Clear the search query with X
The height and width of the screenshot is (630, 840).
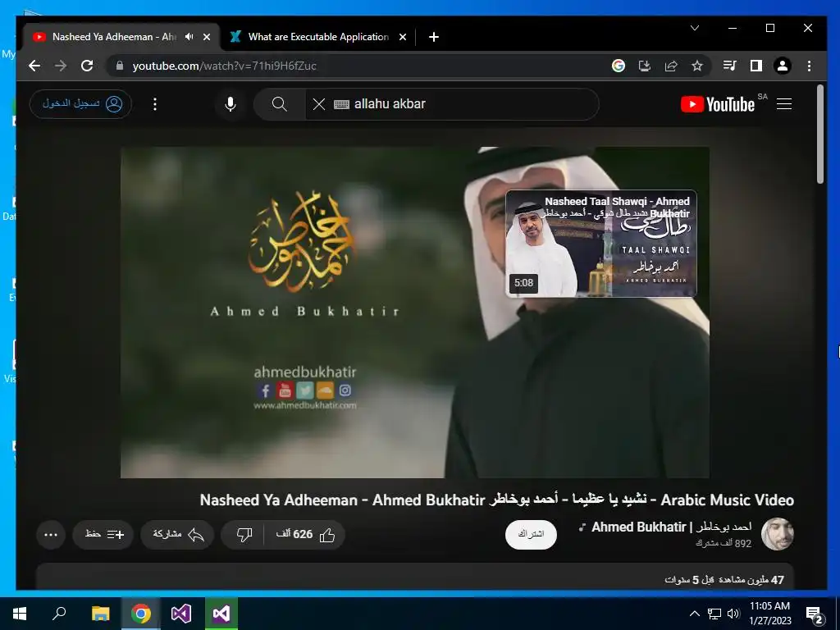[319, 104]
